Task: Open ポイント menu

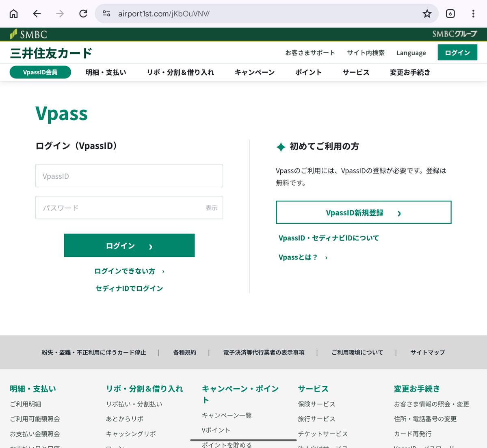Action: point(308,72)
